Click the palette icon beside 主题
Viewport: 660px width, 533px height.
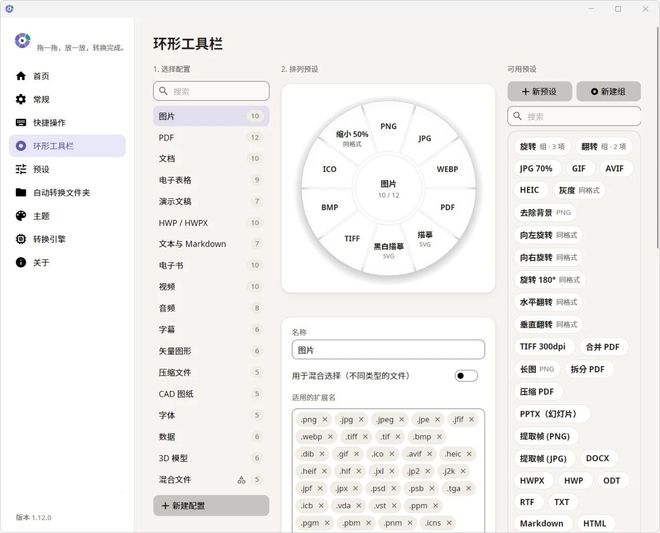pyautogui.click(x=21, y=216)
